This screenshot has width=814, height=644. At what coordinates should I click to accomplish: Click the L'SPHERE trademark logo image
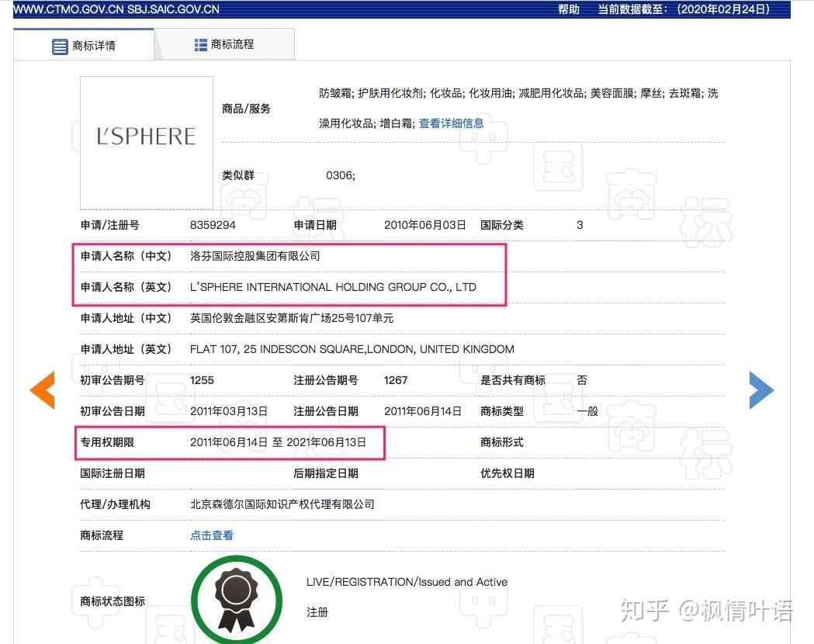click(x=147, y=137)
